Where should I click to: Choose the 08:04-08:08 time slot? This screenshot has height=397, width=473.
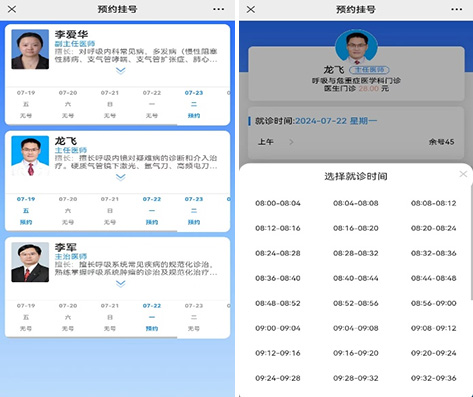(356, 203)
